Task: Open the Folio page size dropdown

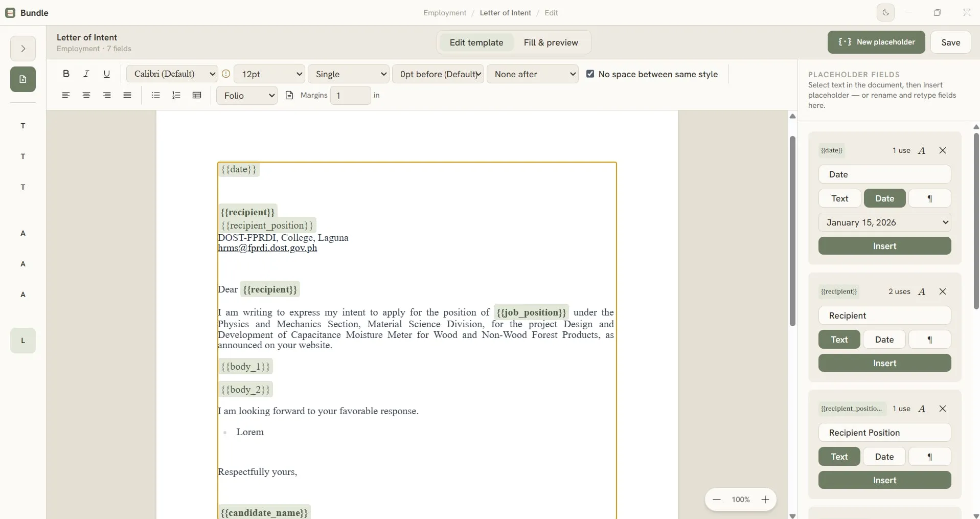Action: click(247, 95)
